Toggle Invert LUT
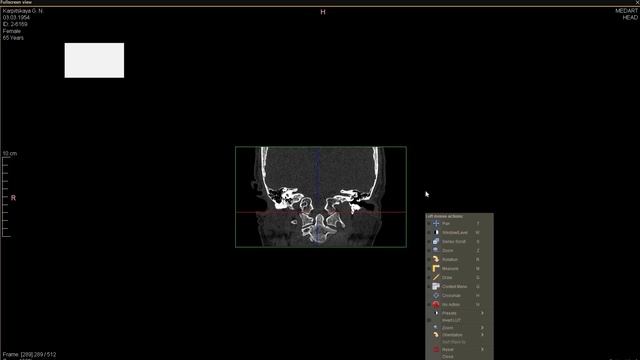Image resolution: width=640 pixels, height=360 pixels. 459,320
